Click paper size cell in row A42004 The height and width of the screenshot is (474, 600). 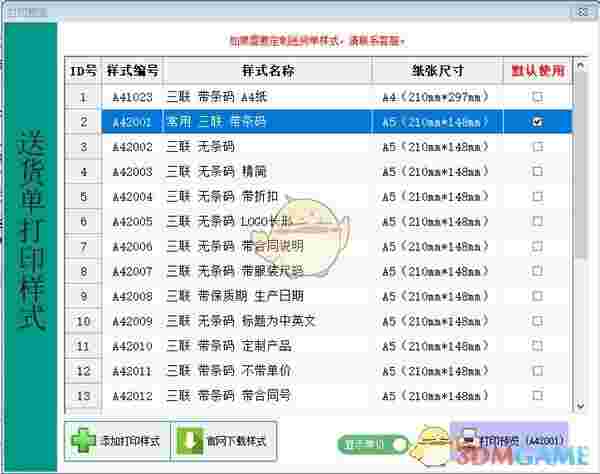point(435,196)
